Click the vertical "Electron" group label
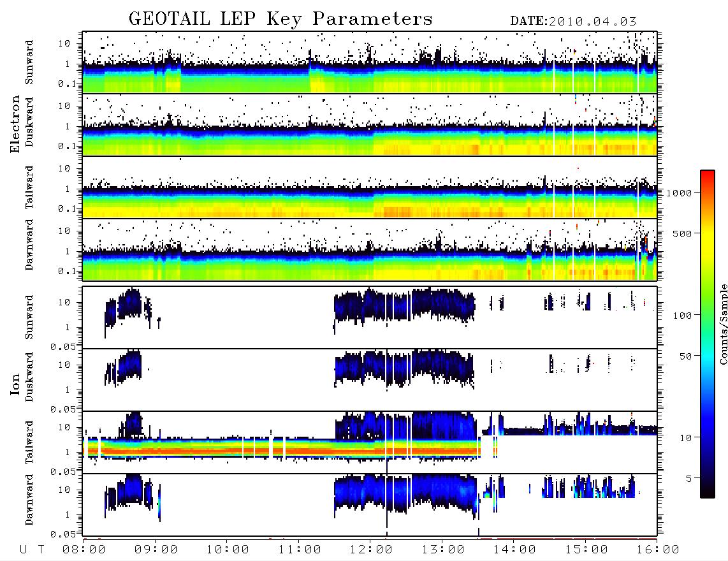 (x=15, y=124)
